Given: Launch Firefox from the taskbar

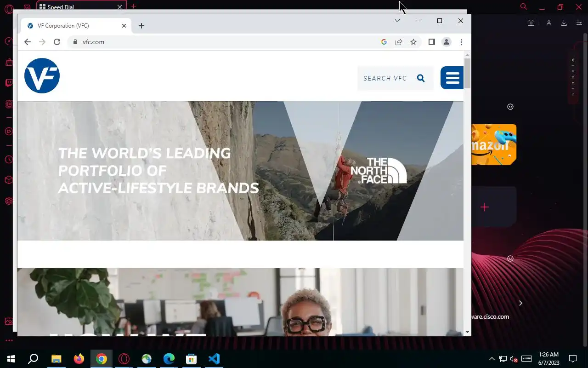Looking at the screenshot, I should coord(79,359).
